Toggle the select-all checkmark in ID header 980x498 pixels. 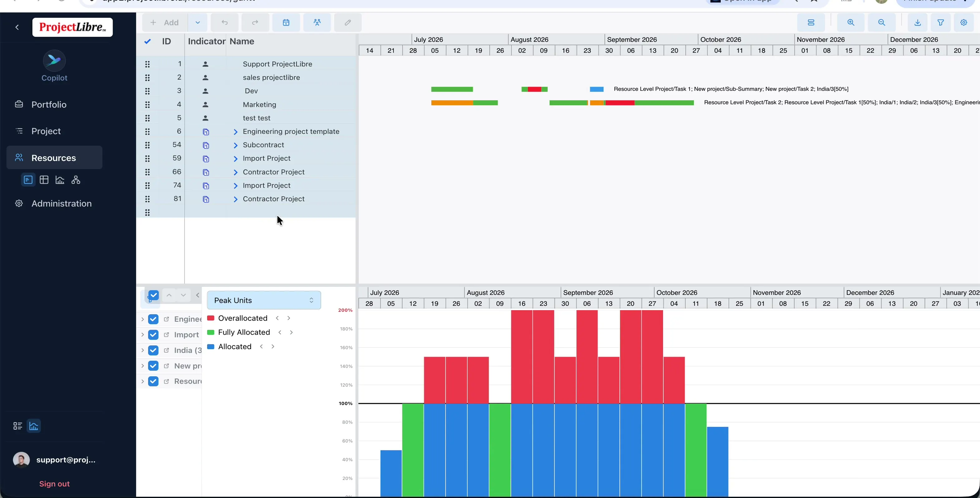pos(148,41)
